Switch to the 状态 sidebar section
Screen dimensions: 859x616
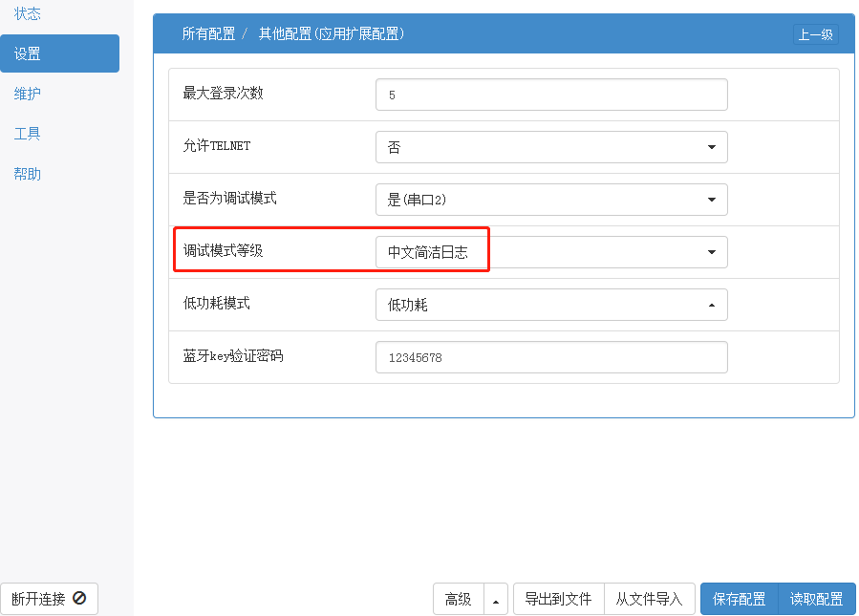[28, 13]
